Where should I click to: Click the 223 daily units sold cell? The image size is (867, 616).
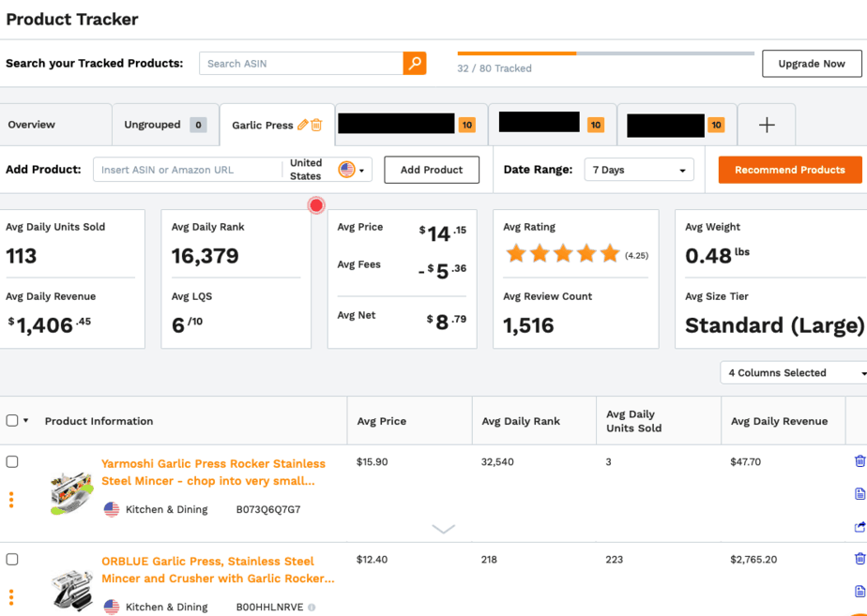[615, 560]
